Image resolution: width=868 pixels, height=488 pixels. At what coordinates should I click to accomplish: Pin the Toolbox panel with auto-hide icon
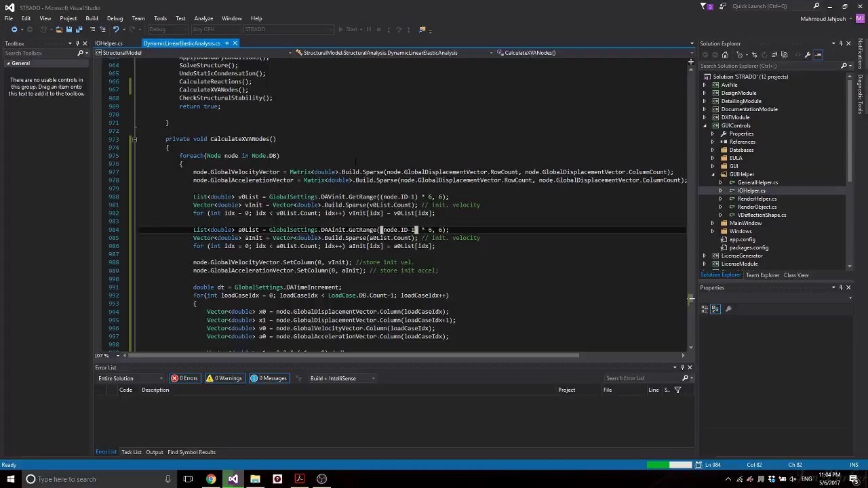(x=78, y=43)
